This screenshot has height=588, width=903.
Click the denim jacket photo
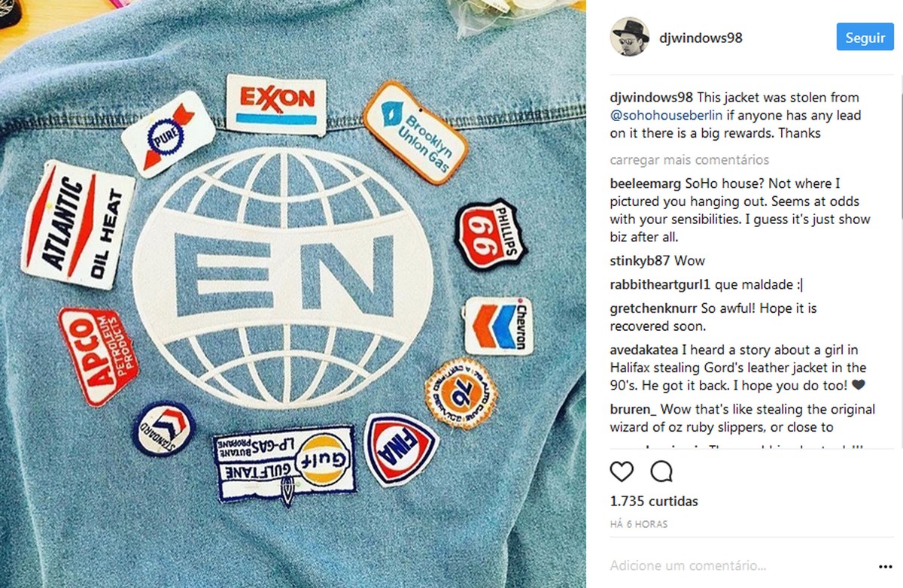pyautogui.click(x=293, y=294)
